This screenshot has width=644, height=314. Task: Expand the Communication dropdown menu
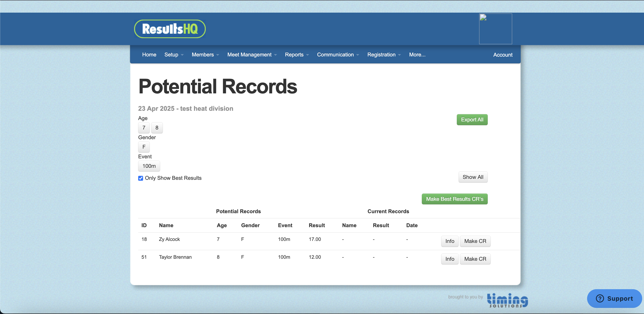[338, 54]
